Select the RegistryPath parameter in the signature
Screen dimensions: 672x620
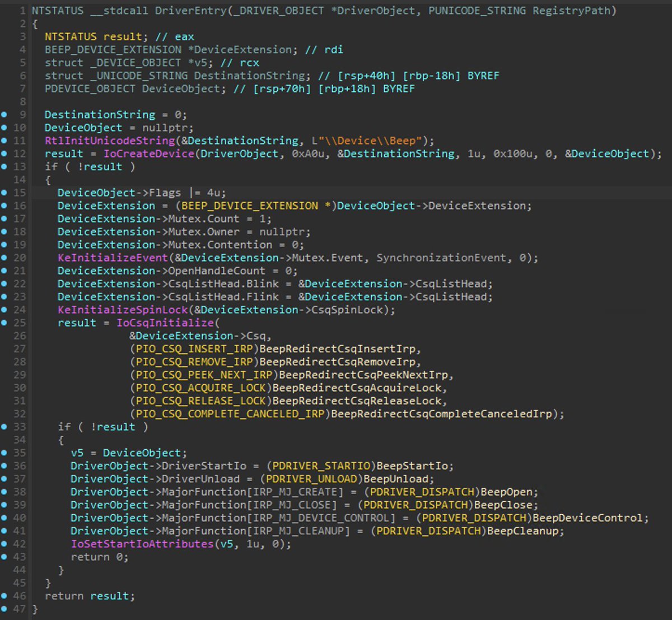572,10
